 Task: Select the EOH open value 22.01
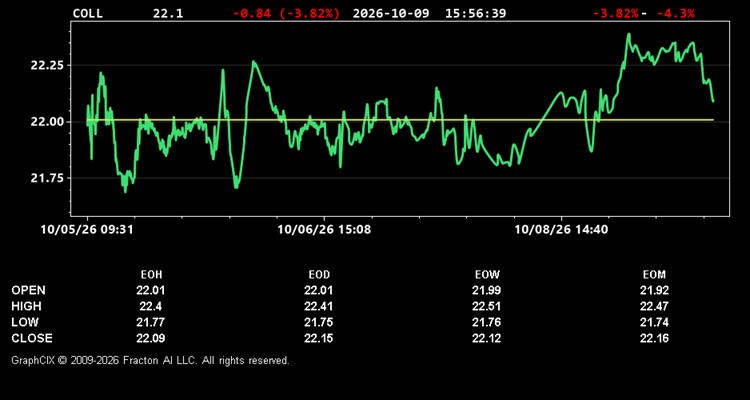pos(151,290)
